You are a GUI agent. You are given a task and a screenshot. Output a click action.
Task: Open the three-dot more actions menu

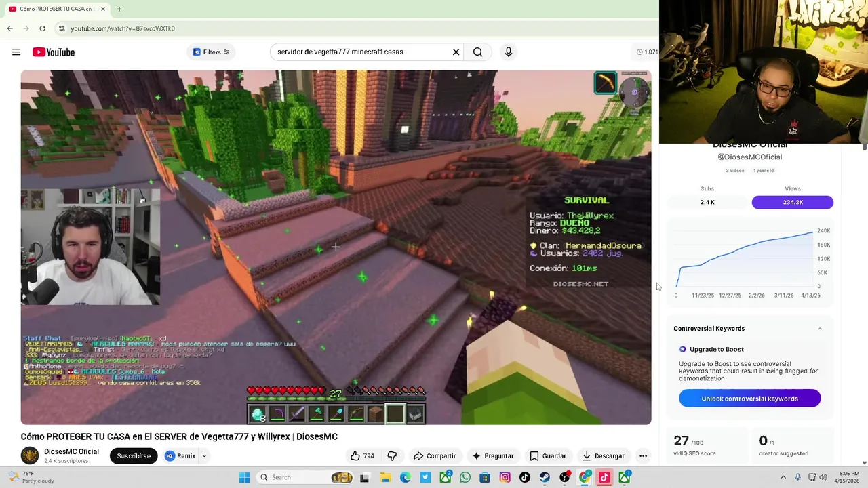[643, 456]
